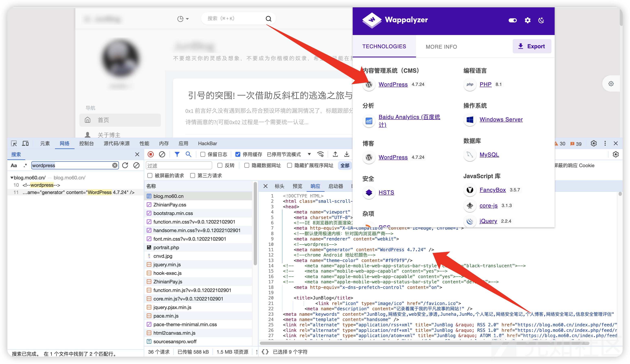Click the refresh search icon
This screenshot has width=630, height=364.
125,165
